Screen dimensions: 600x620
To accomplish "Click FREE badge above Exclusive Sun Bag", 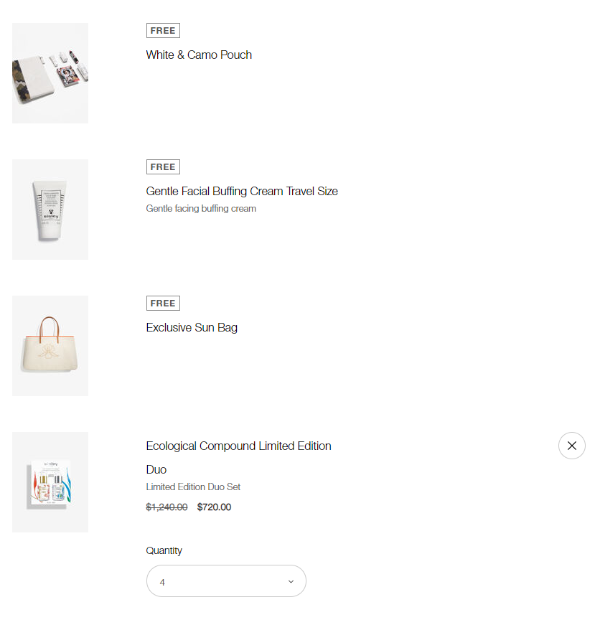I will click(x=163, y=303).
